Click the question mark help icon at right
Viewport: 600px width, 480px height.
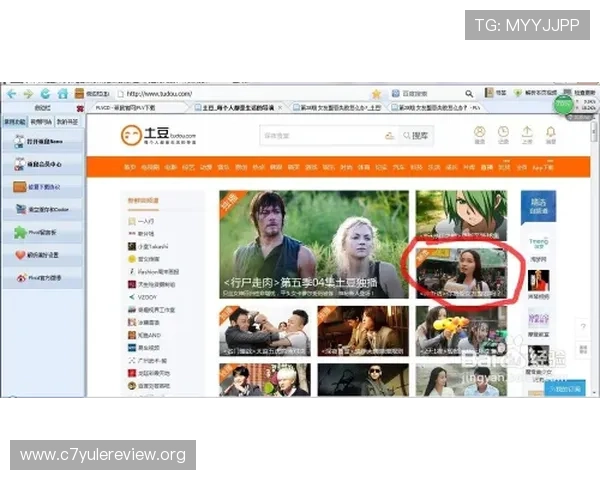(x=583, y=327)
